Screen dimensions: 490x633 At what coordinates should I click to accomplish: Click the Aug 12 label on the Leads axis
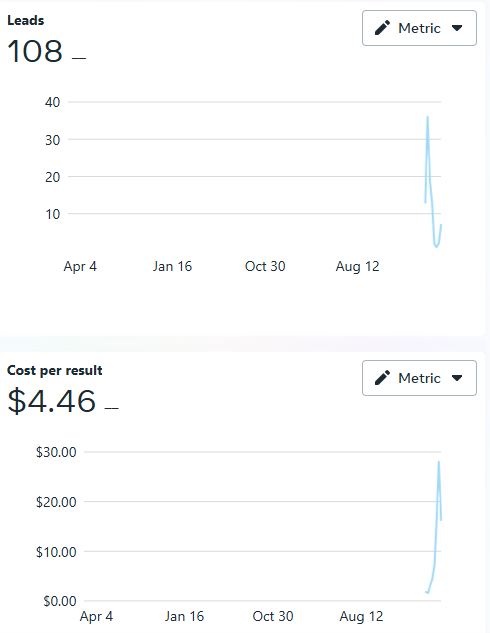[358, 266]
